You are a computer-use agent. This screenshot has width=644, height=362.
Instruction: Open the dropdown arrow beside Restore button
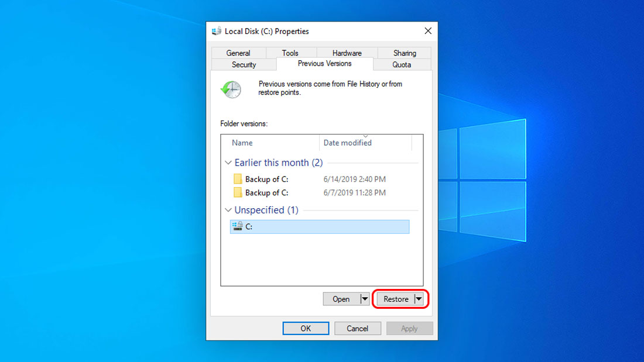[419, 299]
